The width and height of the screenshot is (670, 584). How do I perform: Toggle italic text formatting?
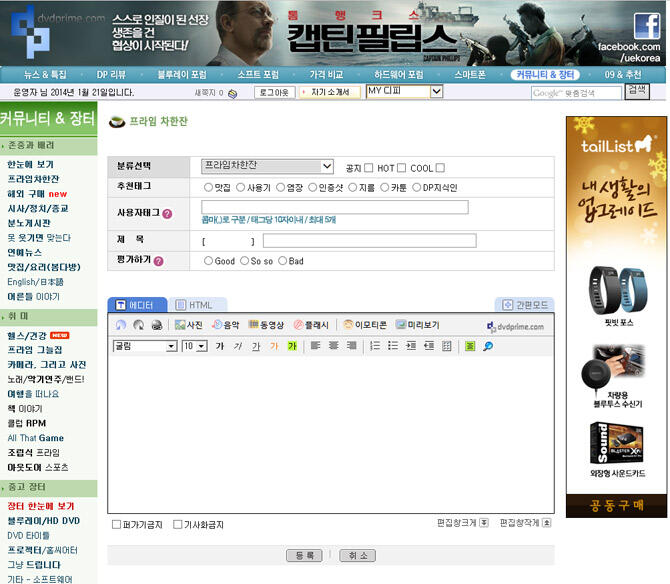click(238, 346)
